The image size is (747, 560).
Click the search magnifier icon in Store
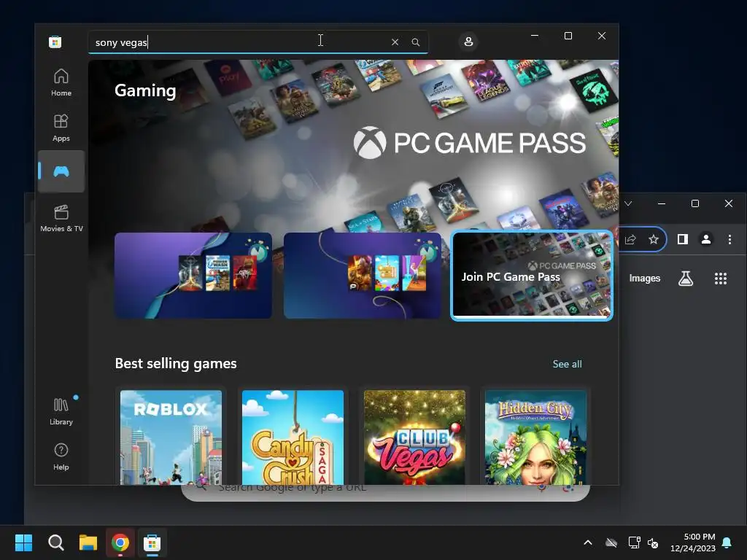[x=415, y=42]
